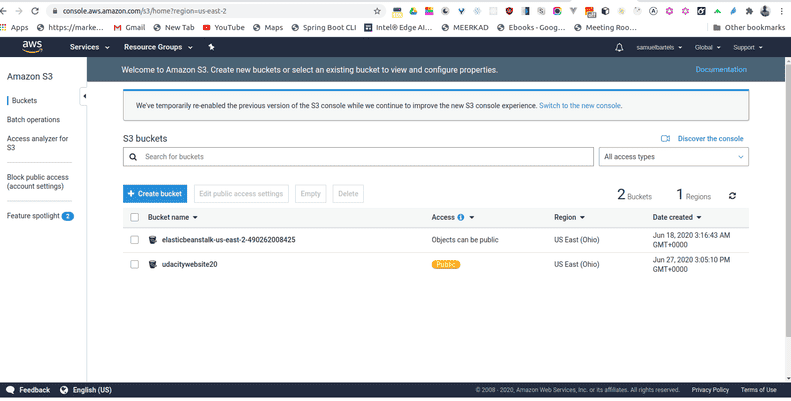The height and width of the screenshot is (401, 791).
Task: Click the page vertical scrollbar
Action: click(x=788, y=201)
